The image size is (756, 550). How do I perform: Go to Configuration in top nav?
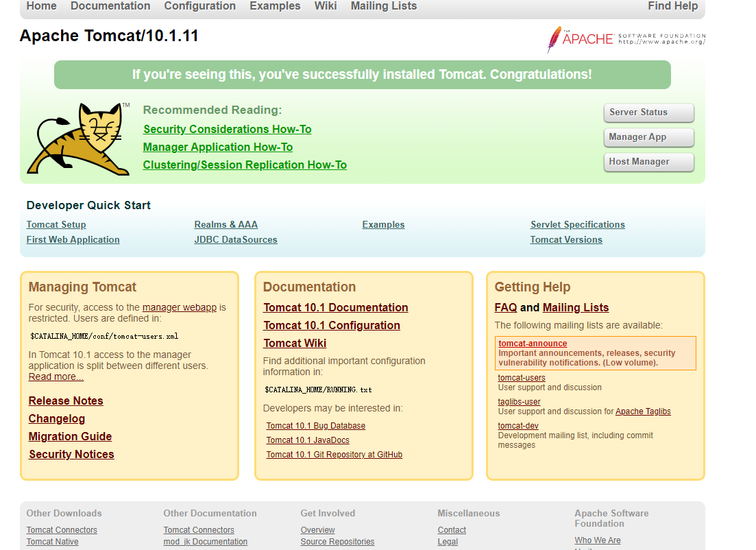click(199, 5)
